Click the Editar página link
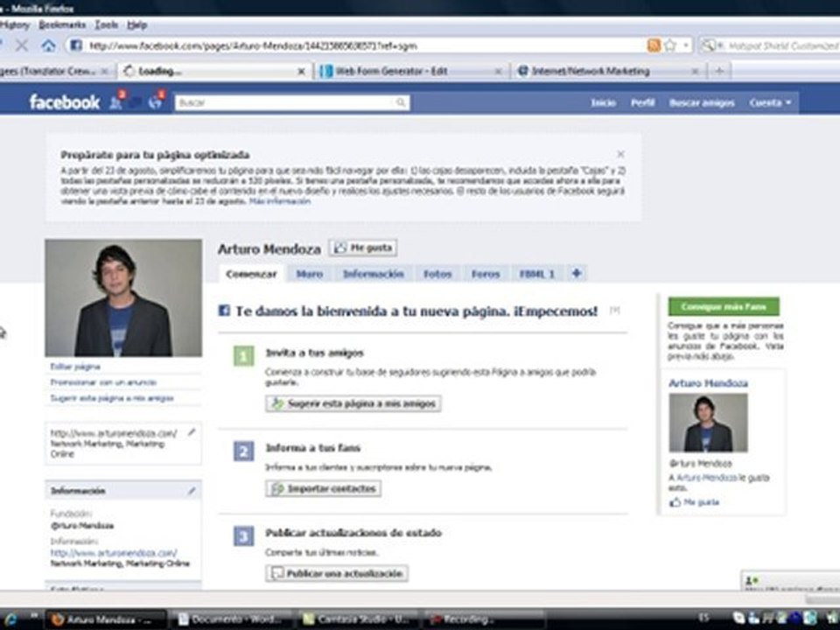Screen dimensions: 840x630 point(75,367)
